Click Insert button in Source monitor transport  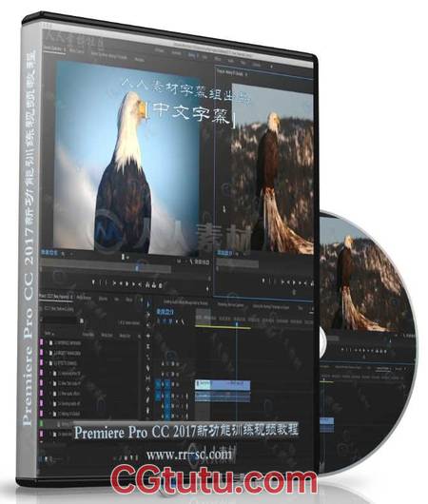point(147,284)
